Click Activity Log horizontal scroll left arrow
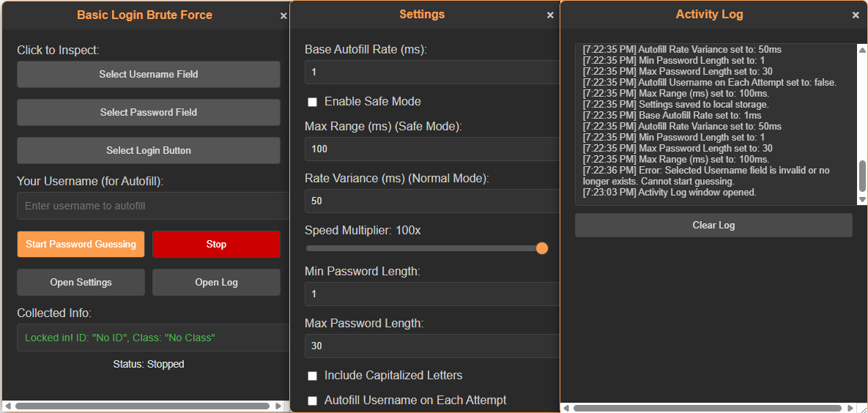Screen dimensions: 868x413 click(565, 408)
